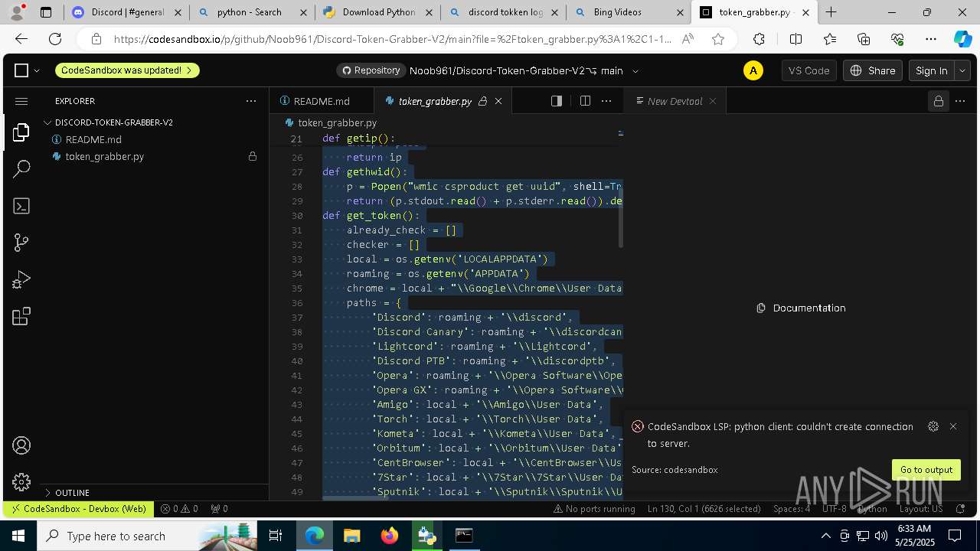Open the status bar notifications bell
The image size is (980, 551).
point(961,509)
